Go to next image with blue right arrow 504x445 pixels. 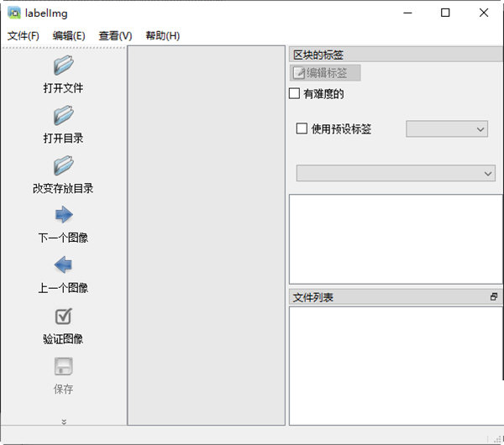63,215
